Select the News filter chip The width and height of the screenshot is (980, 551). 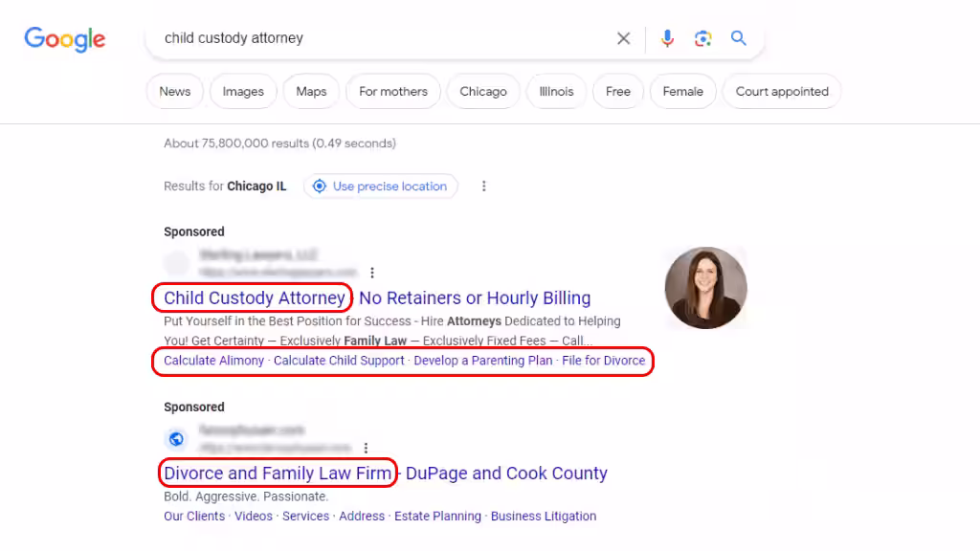[x=175, y=91]
